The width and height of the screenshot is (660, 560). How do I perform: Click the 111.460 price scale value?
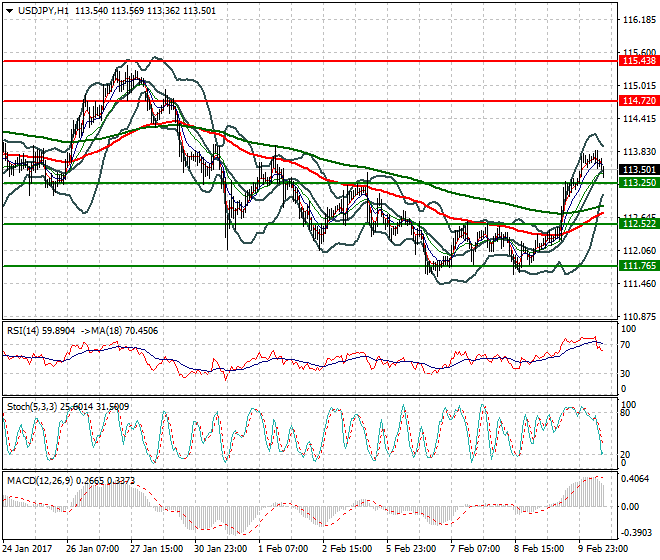pos(639,283)
